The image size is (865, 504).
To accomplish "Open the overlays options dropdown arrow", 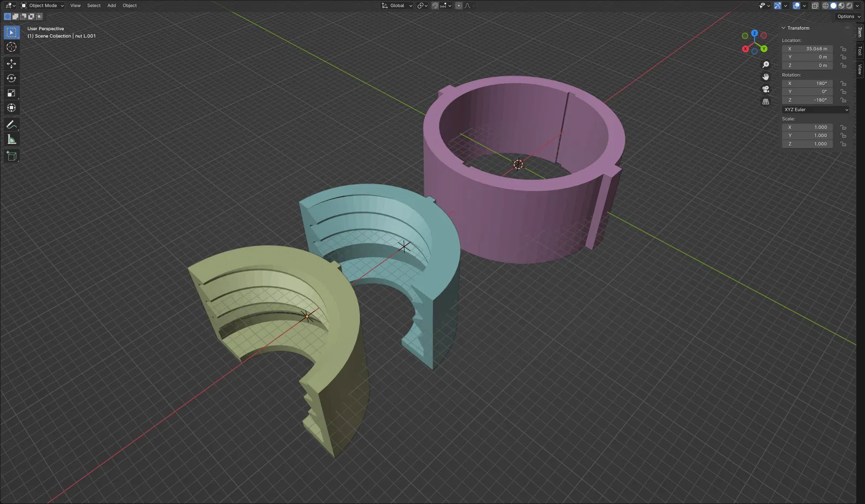I will (804, 5).
